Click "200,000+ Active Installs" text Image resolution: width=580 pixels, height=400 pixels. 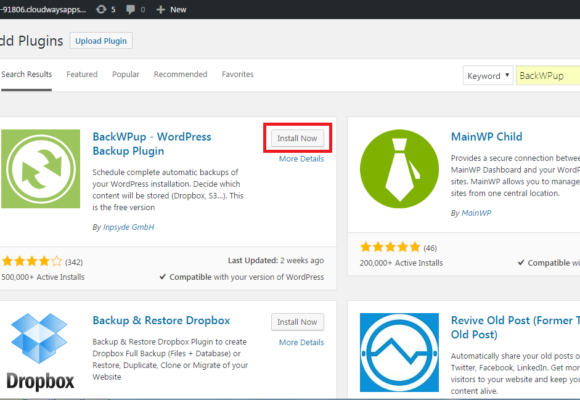tap(401, 263)
